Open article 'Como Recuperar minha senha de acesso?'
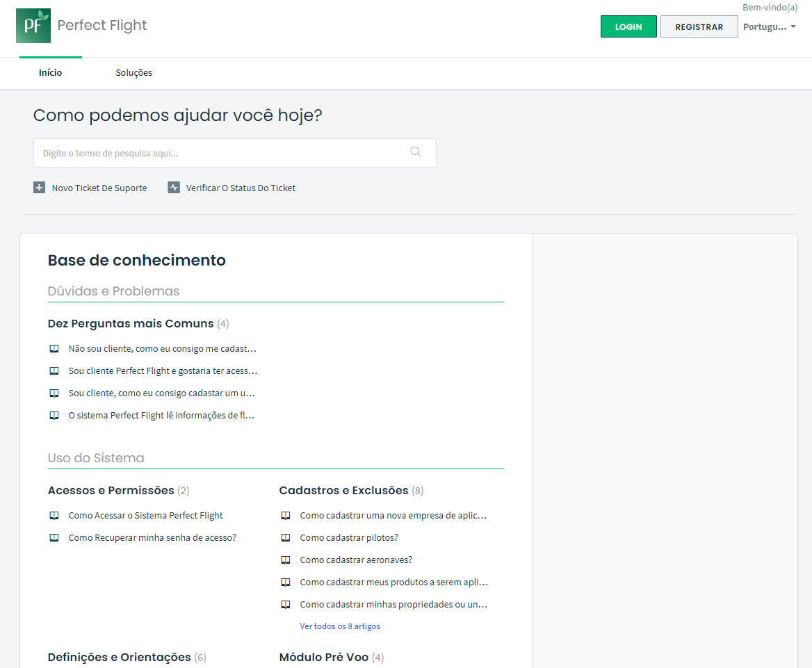 [152, 537]
